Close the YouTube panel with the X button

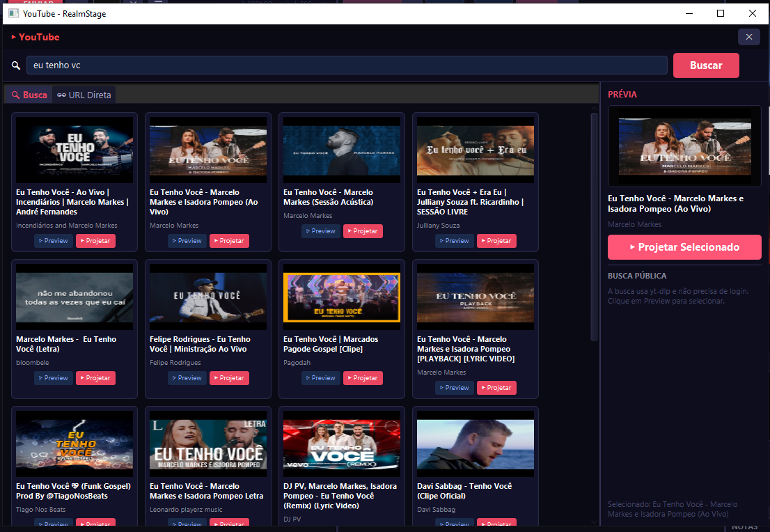(x=749, y=37)
